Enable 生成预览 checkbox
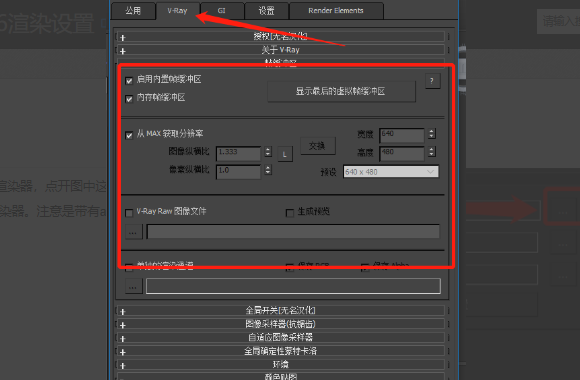Screen dimensions: 580x380 290,213
